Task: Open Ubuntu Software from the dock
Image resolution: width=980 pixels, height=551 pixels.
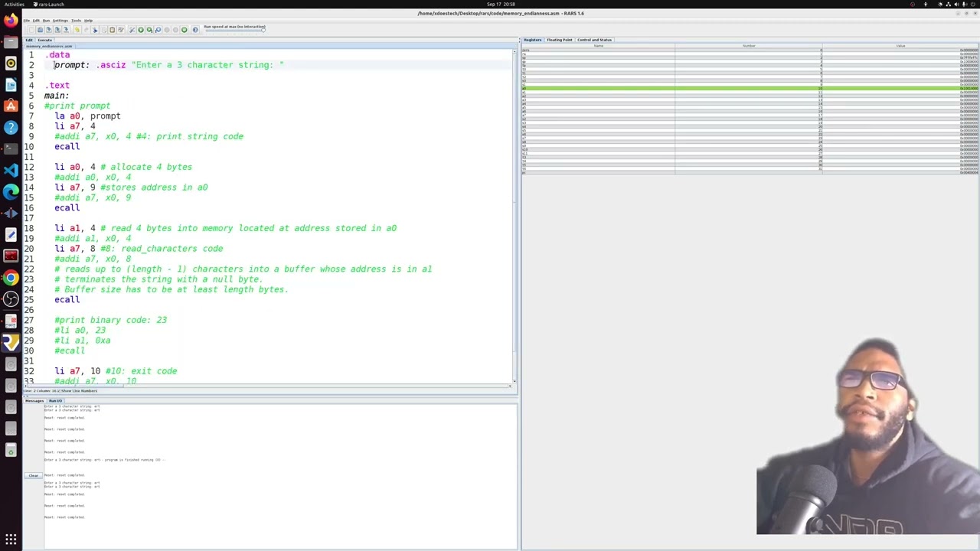Action: click(x=11, y=106)
